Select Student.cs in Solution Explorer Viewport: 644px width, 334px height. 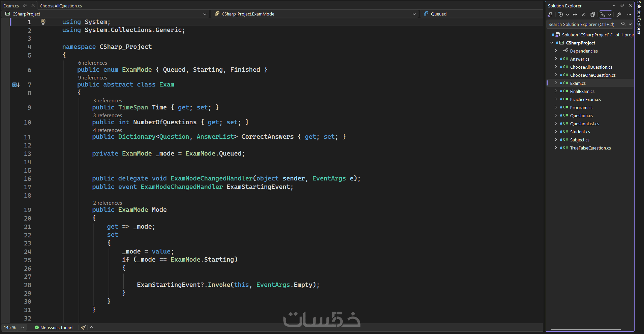pos(580,132)
